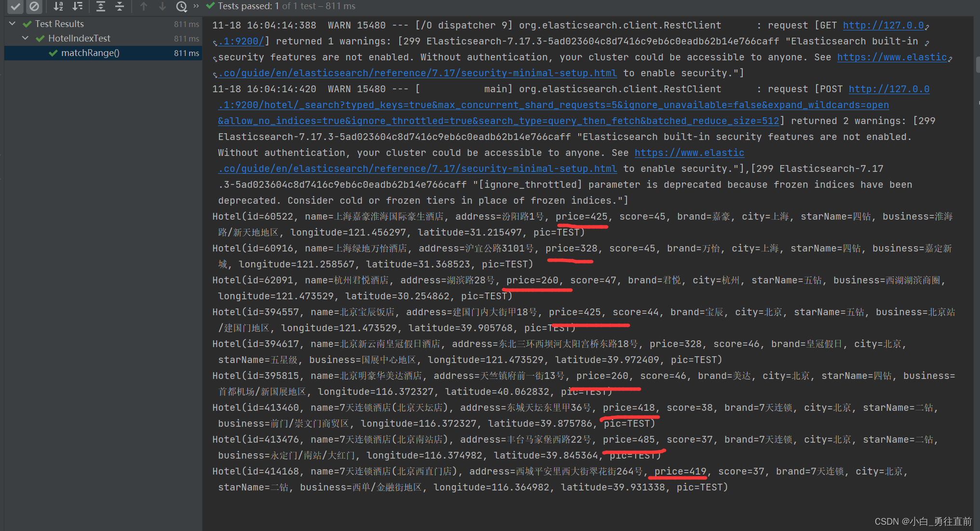Show more toolbar actions chevron
The width and height of the screenshot is (980, 531).
196,6
